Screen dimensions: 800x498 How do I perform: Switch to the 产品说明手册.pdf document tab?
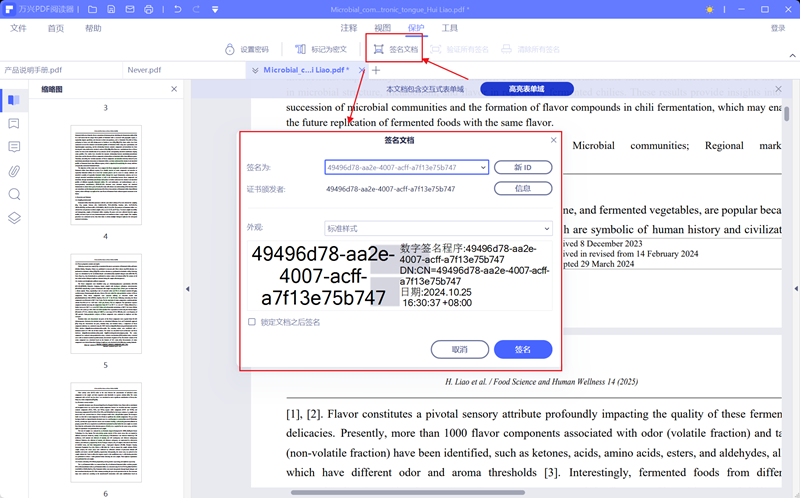pyautogui.click(x=61, y=70)
